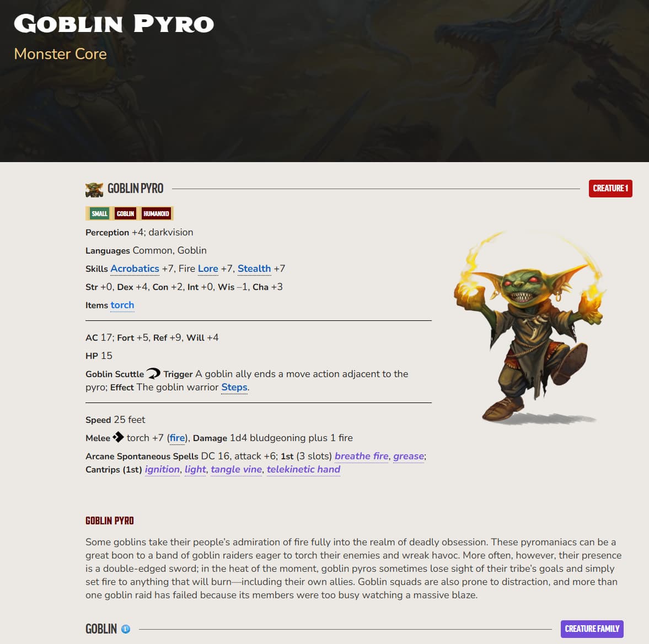Select the SMALL size trait tag
649x644 pixels.
(99, 213)
